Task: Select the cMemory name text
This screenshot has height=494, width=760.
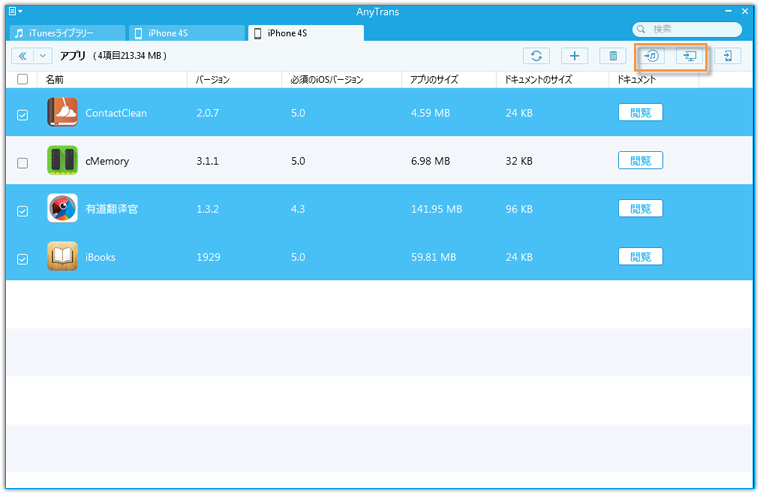Action: point(107,161)
